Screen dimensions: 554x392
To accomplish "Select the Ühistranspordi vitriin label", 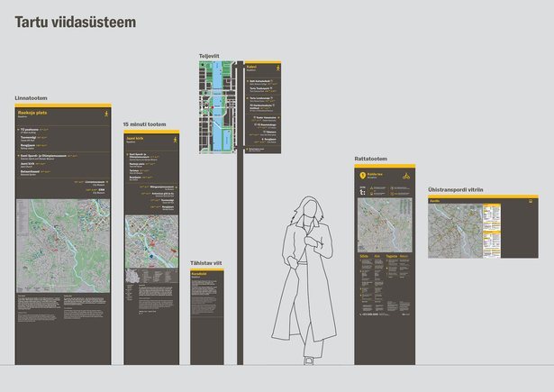I will [x=458, y=190].
